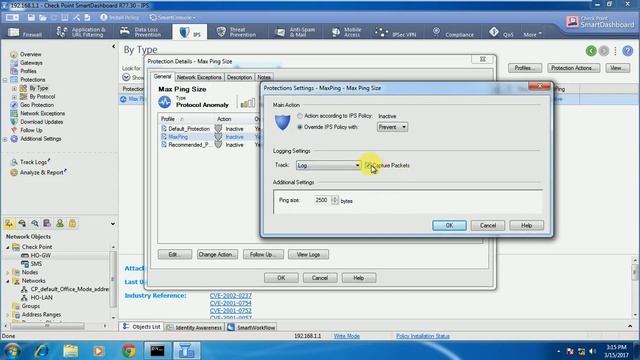Click Edit button in Protection Details

[x=175, y=255]
